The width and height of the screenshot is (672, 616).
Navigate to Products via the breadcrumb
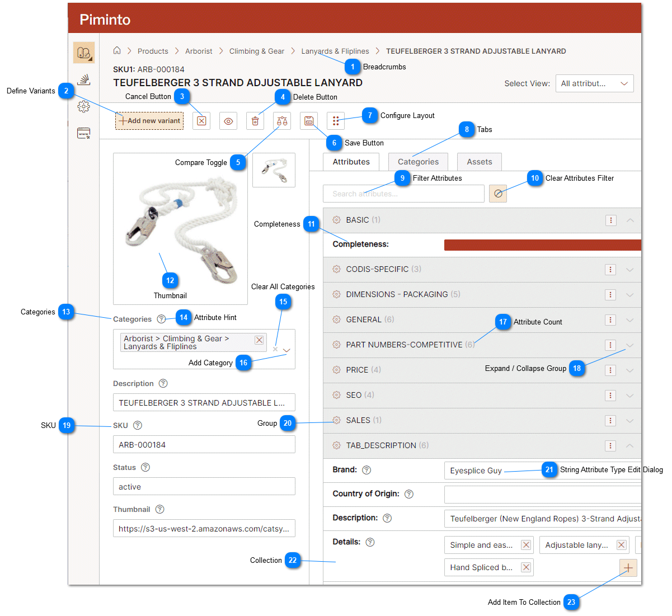tap(153, 51)
